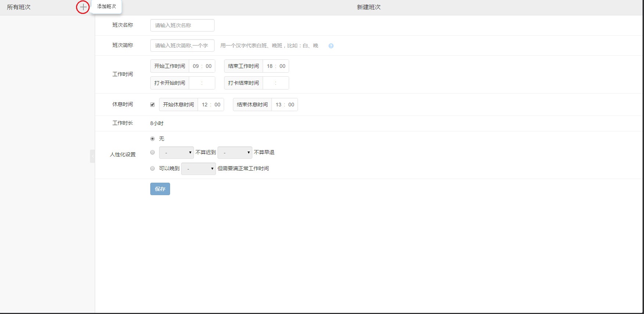644x314 pixels.
Task: Select the 无 radio option
Action: (152, 139)
